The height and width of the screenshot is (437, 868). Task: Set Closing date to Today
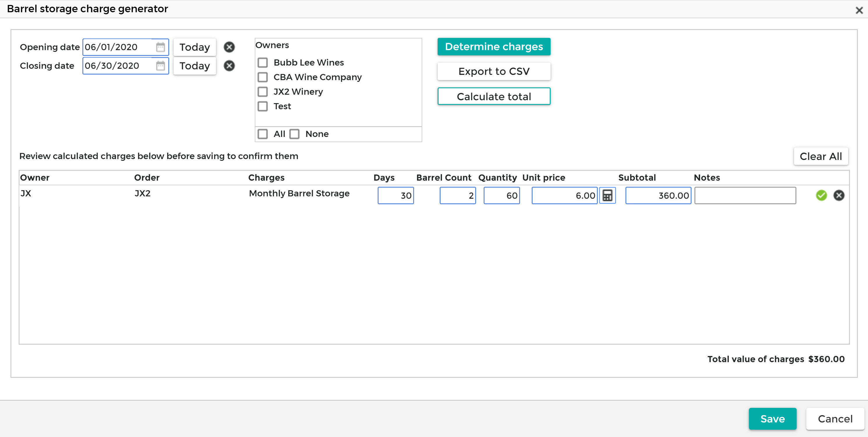pyautogui.click(x=195, y=66)
